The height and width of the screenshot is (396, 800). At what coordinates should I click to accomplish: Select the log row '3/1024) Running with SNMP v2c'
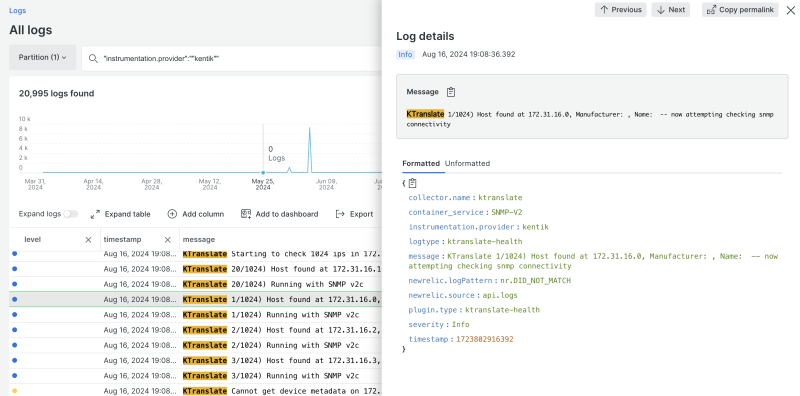(x=195, y=376)
